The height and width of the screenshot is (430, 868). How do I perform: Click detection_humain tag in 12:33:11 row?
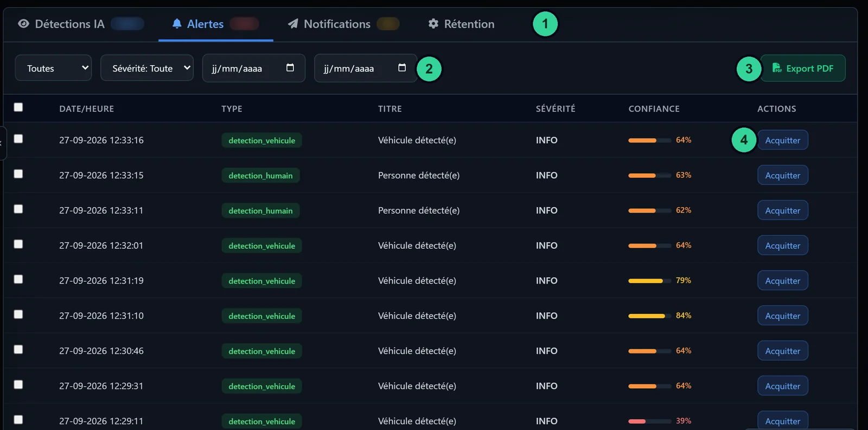tap(260, 210)
